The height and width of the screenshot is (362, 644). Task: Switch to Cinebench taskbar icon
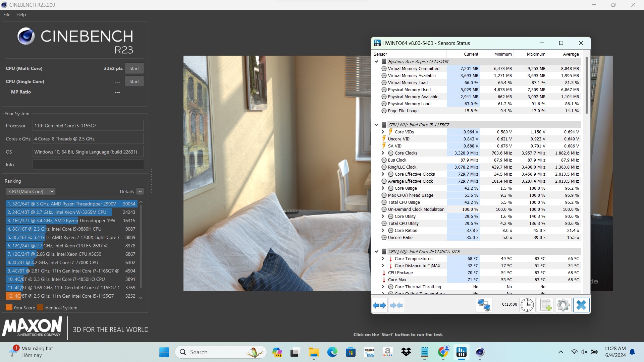(x=480, y=352)
